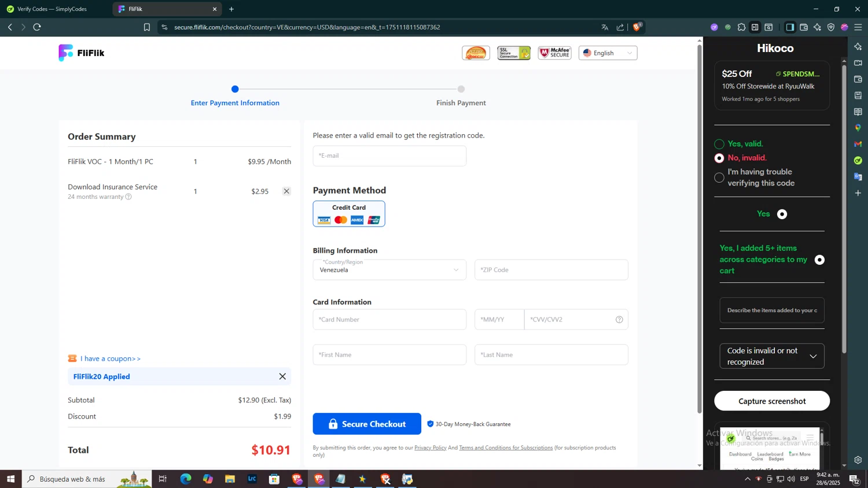Click 'Describe the items added' text field
868x488 pixels.
click(x=772, y=310)
